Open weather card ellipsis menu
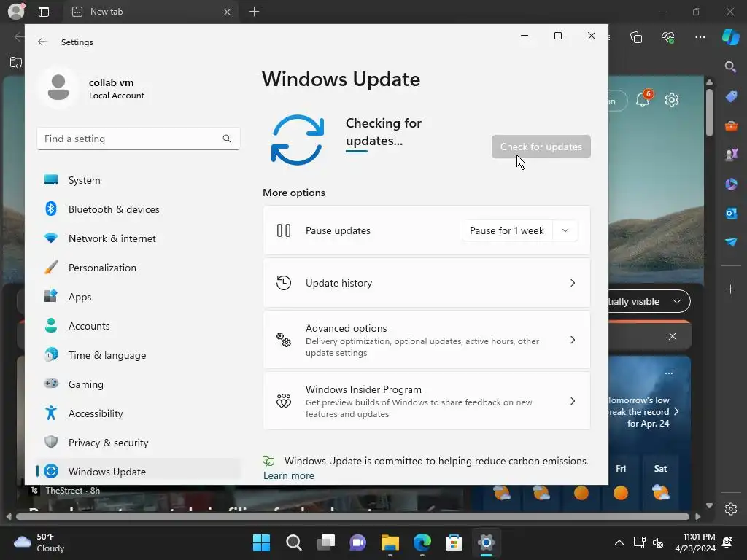The width and height of the screenshot is (747, 560). tap(669, 373)
